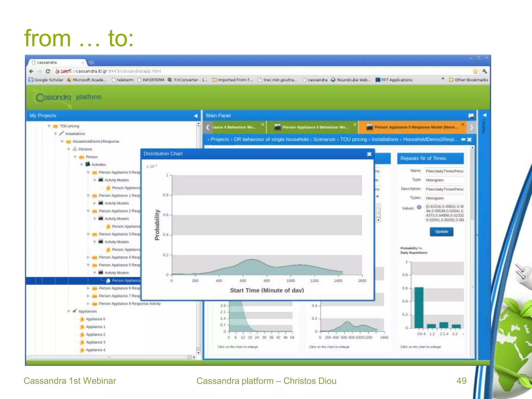Collapse the TOU pricing tree node
This screenshot has height=399, width=532.
tap(49, 126)
